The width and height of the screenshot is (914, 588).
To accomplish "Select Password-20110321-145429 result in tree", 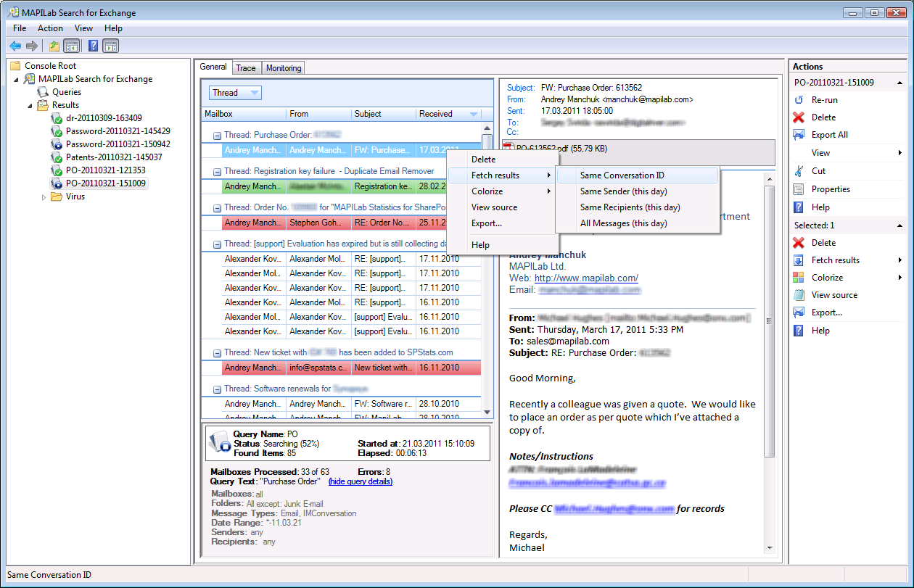I will [118, 131].
